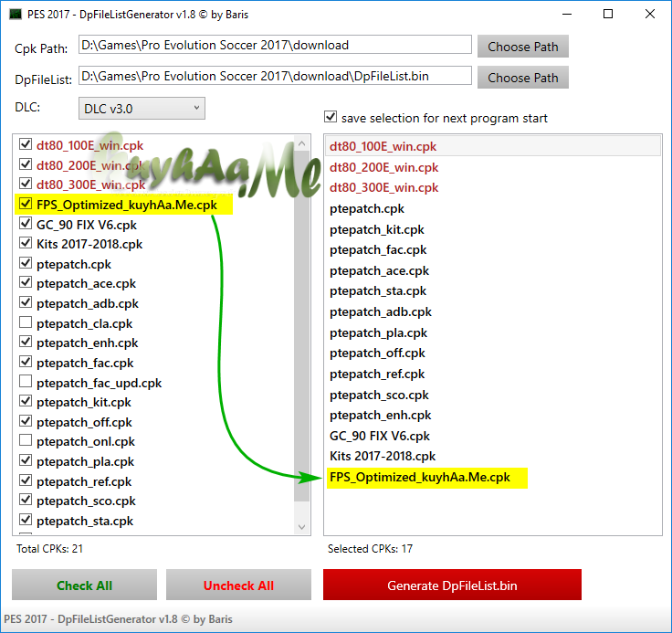Select dt80_300E_win.cpk in right list
Image resolution: width=672 pixels, height=633 pixels.
[x=492, y=188]
